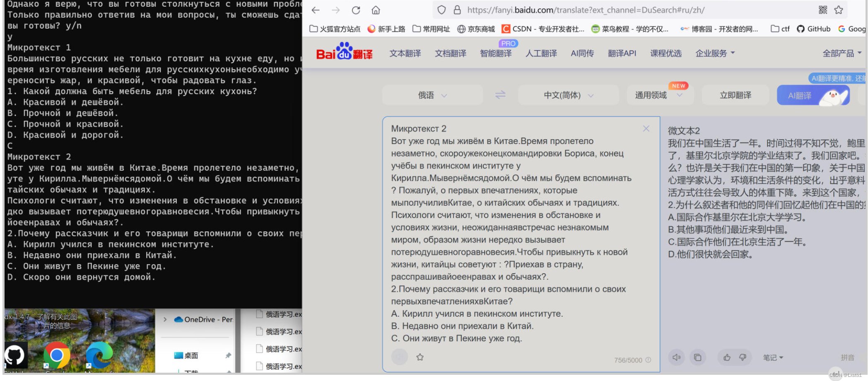Reload the current page
868x381 pixels.
356,10
